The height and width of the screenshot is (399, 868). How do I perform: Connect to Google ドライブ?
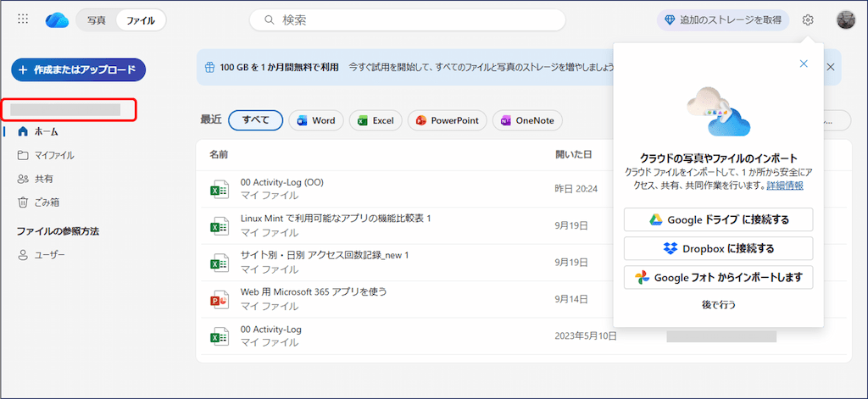point(719,219)
